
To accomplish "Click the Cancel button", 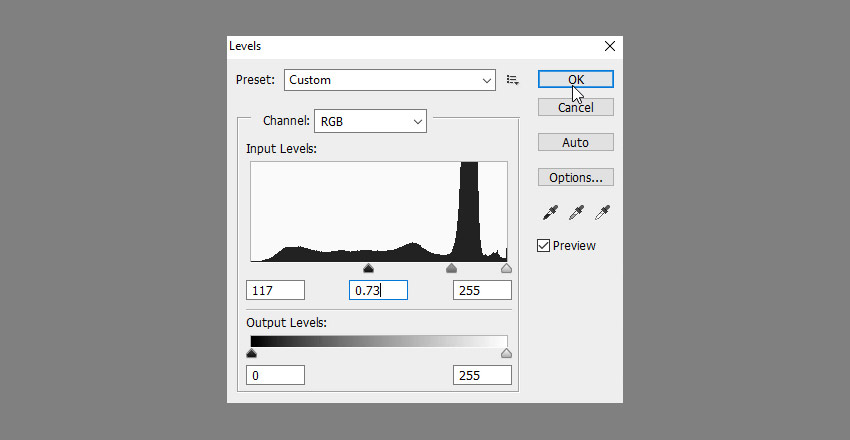I will pos(576,107).
